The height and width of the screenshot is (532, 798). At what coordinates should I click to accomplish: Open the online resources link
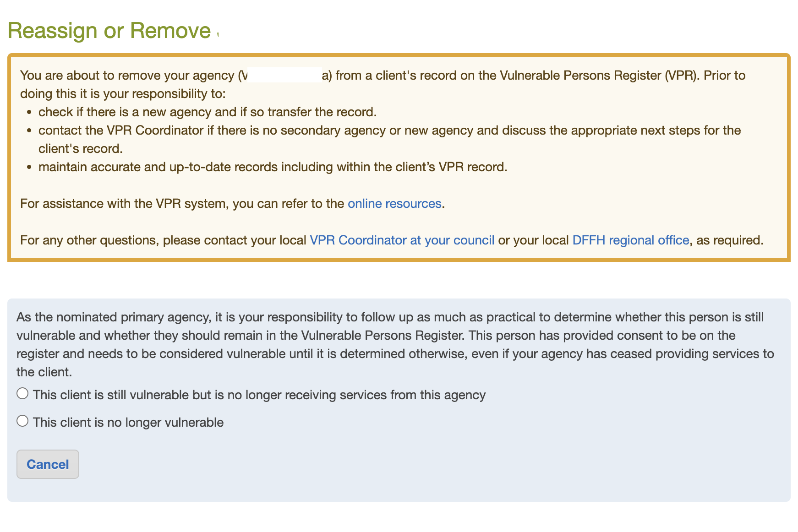(394, 204)
